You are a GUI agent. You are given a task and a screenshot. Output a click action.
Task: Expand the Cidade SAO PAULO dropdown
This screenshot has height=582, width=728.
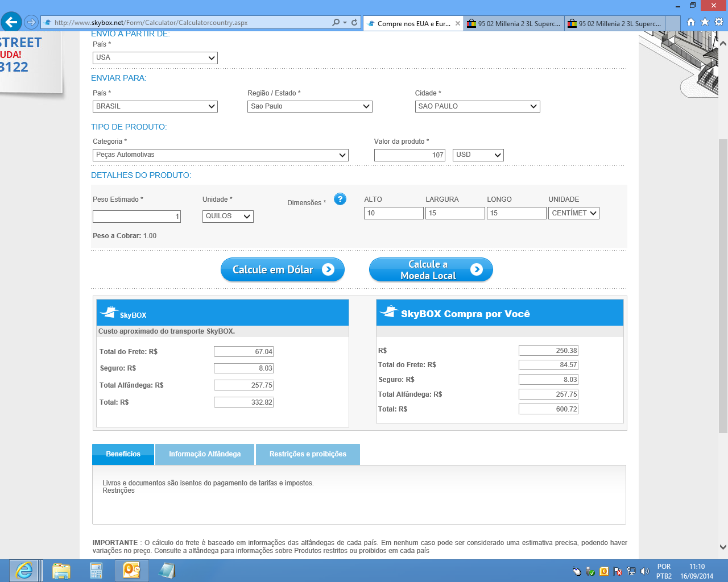point(477,106)
